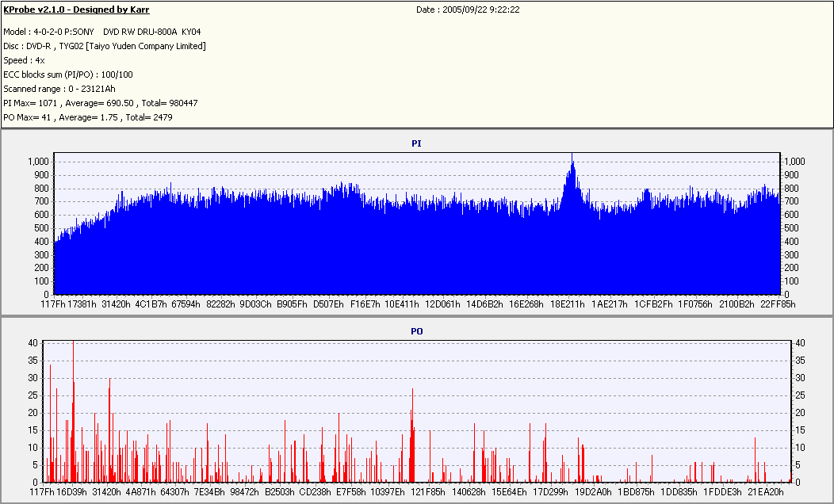834x504 pixels.
Task: Click the Speed 4x line
Action: click(x=24, y=60)
